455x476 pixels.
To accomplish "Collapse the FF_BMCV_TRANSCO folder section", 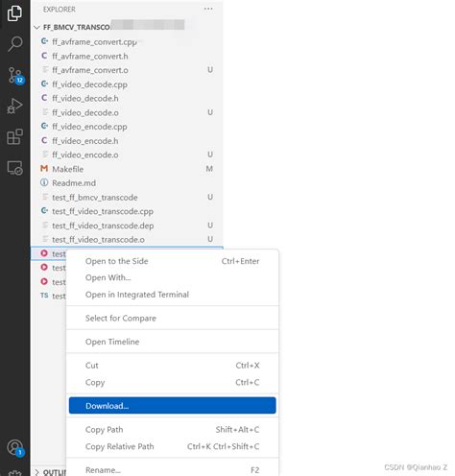I will tap(36, 28).
